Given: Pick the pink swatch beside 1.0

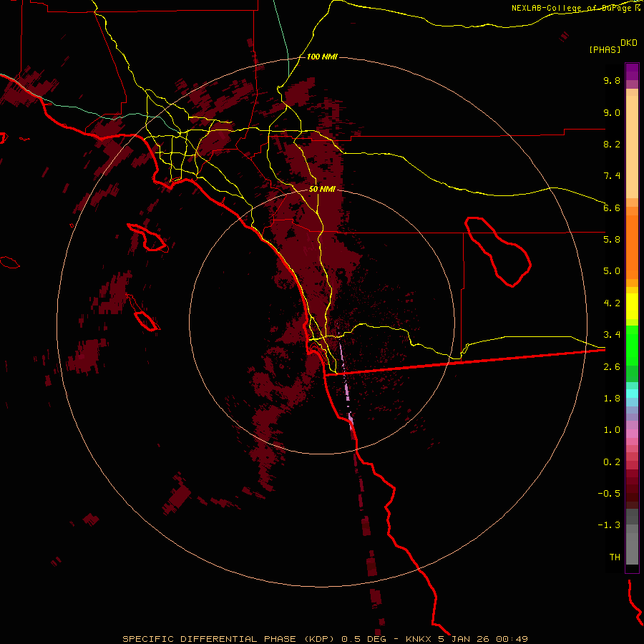Looking at the screenshot, I should [632, 434].
